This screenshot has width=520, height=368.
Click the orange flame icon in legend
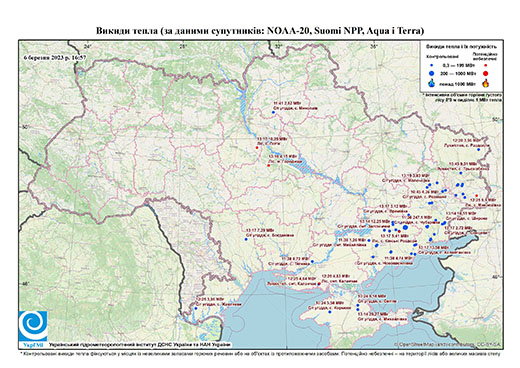[x=486, y=83]
